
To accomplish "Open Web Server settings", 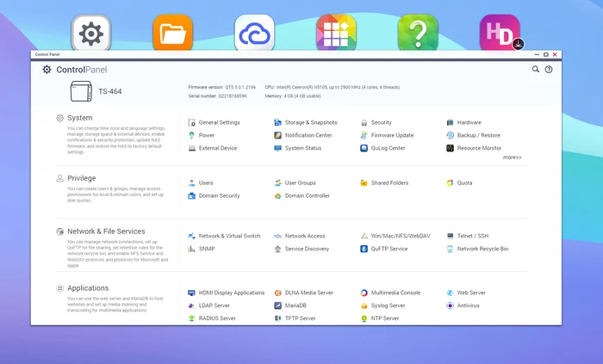I will point(466,293).
